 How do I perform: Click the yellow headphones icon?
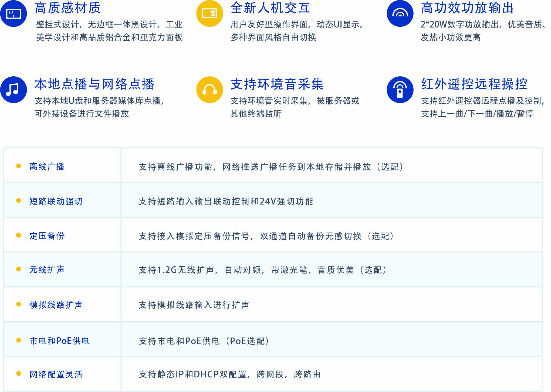(x=209, y=90)
